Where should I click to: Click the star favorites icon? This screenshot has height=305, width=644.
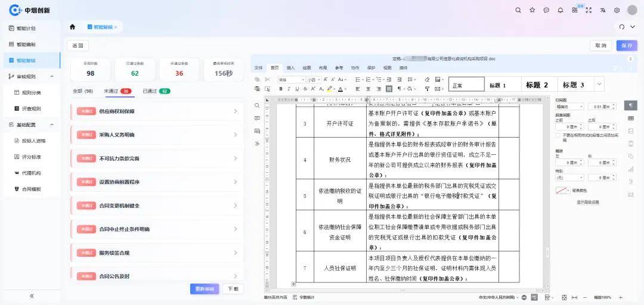[532, 10]
